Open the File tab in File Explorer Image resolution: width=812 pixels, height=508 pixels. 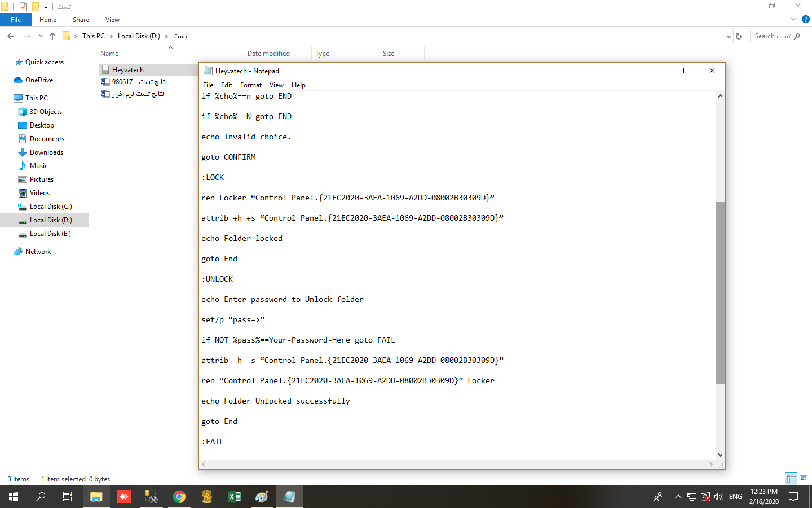pyautogui.click(x=16, y=20)
